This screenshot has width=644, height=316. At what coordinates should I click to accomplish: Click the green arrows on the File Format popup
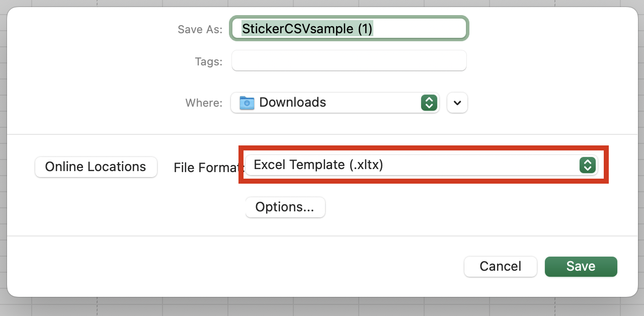click(587, 165)
